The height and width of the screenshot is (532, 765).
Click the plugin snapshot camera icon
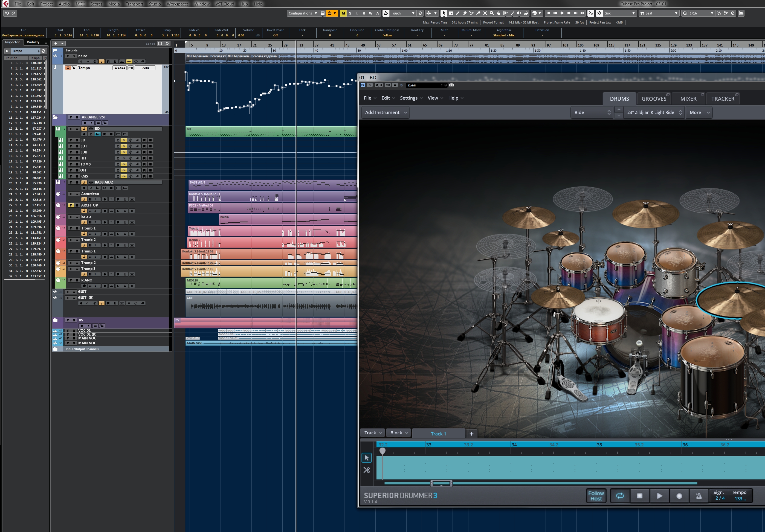click(x=451, y=85)
